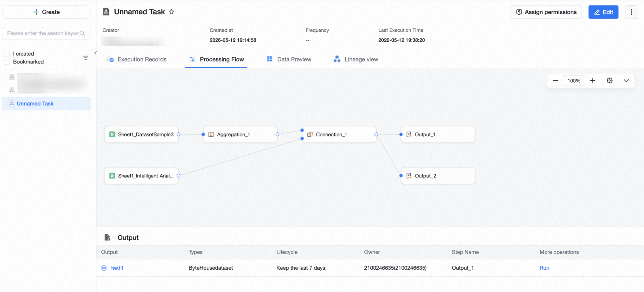Collapse the left sidebar panel

tap(95, 53)
